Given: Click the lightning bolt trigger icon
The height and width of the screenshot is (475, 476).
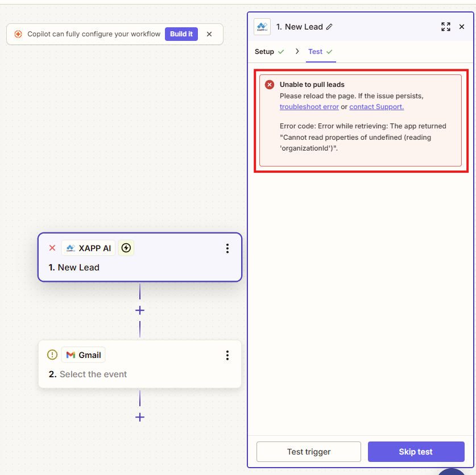Looking at the screenshot, I should 126,248.
